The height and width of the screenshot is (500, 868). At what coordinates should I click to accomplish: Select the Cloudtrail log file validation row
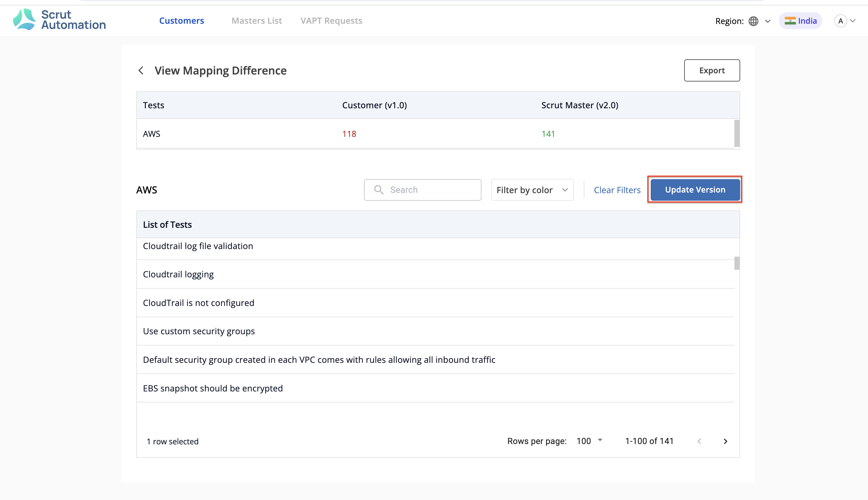pos(436,248)
